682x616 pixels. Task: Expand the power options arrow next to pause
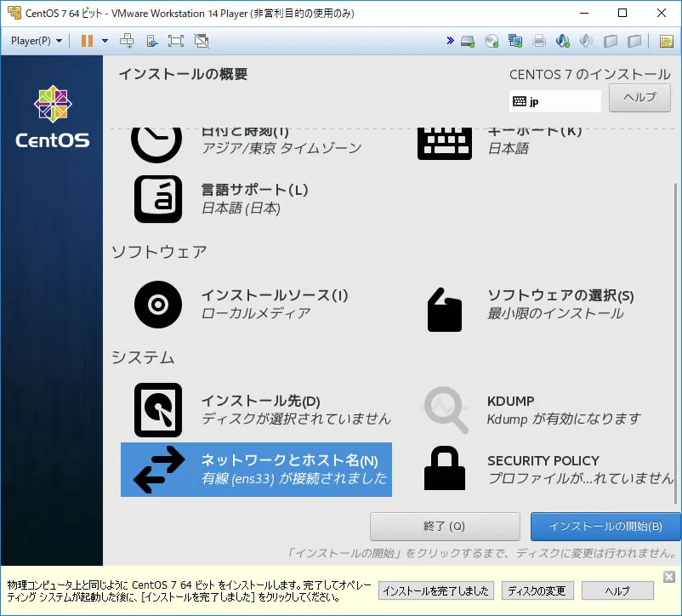click(105, 41)
